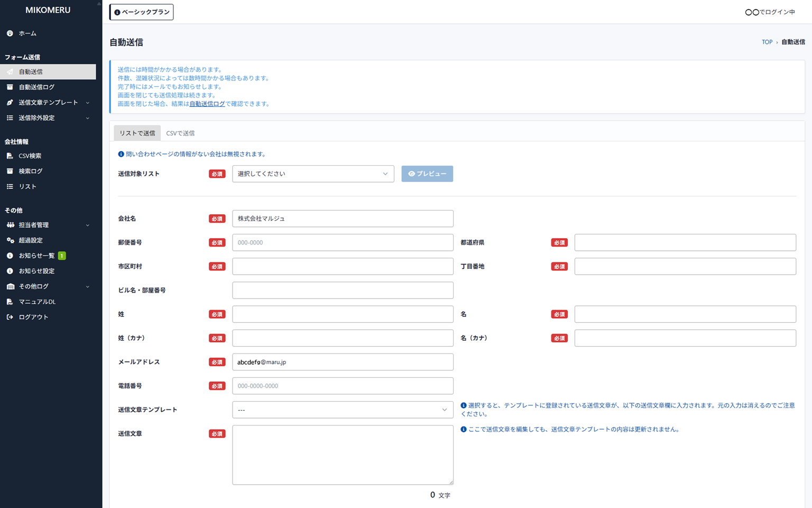Expand 担当者管理 sidebar submenu

pos(87,225)
